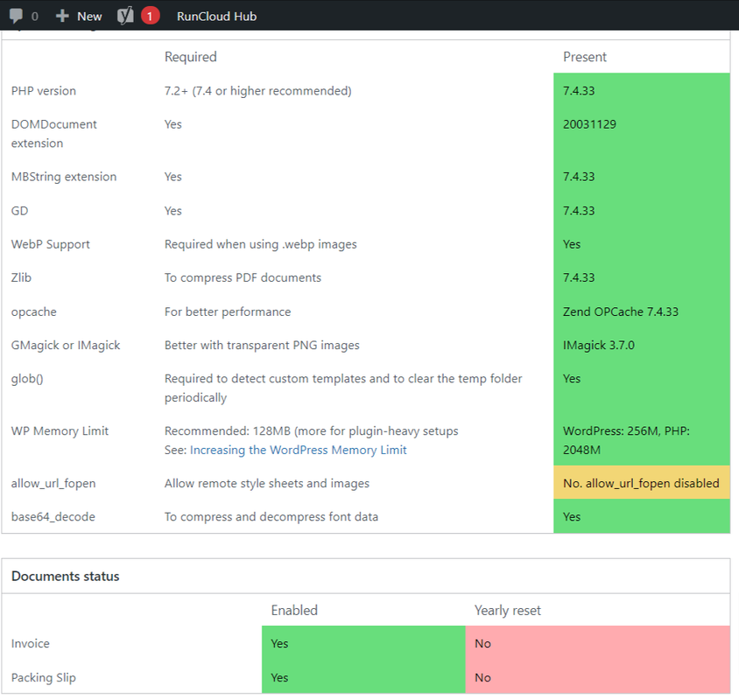
Task: Click the base64_decode row label
Action: click(53, 517)
